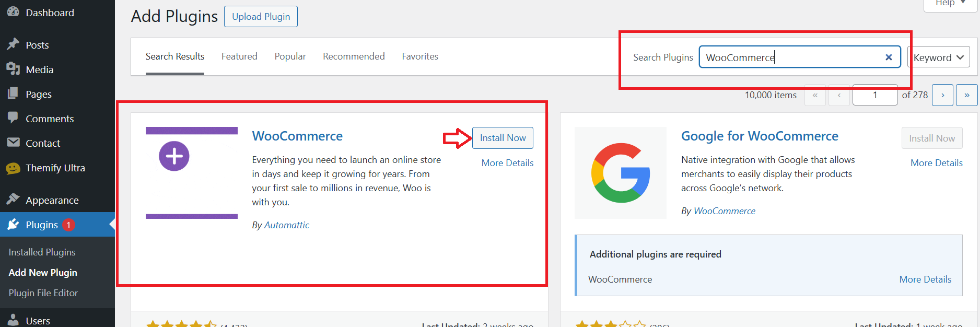The width and height of the screenshot is (980, 327).
Task: Click the Add Plugins page heading
Action: pyautogui.click(x=174, y=16)
